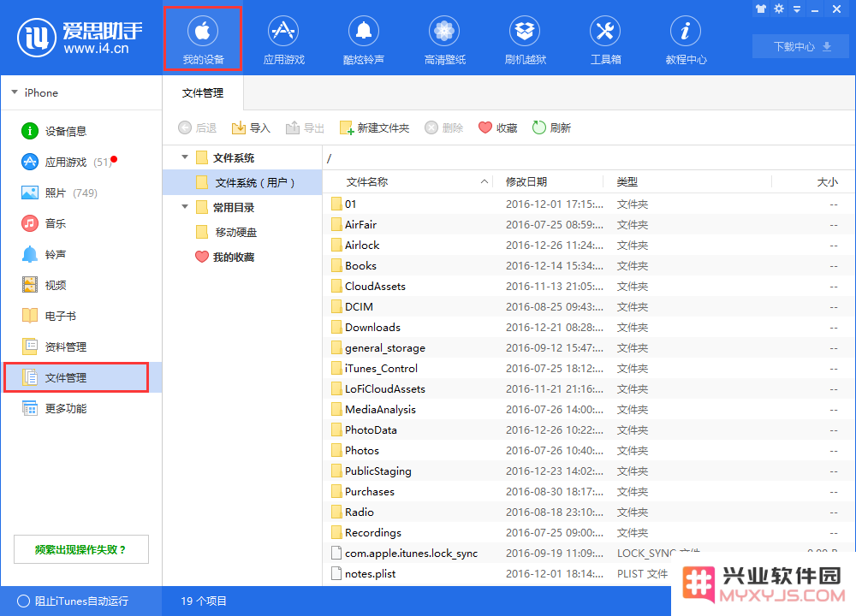Click the 导入 import toolbar button
The height and width of the screenshot is (616, 856).
[x=251, y=127]
